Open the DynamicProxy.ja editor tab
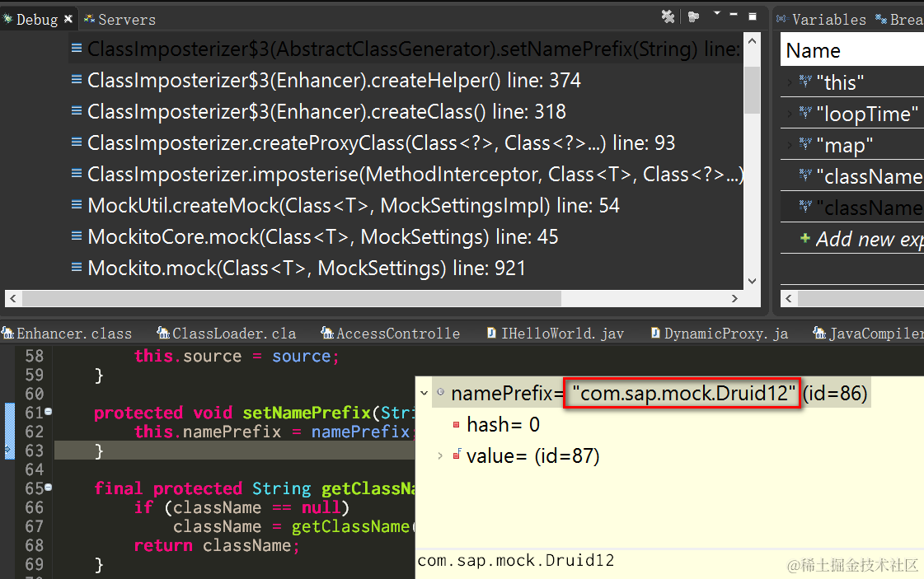Image resolution: width=924 pixels, height=579 pixels. click(x=719, y=334)
